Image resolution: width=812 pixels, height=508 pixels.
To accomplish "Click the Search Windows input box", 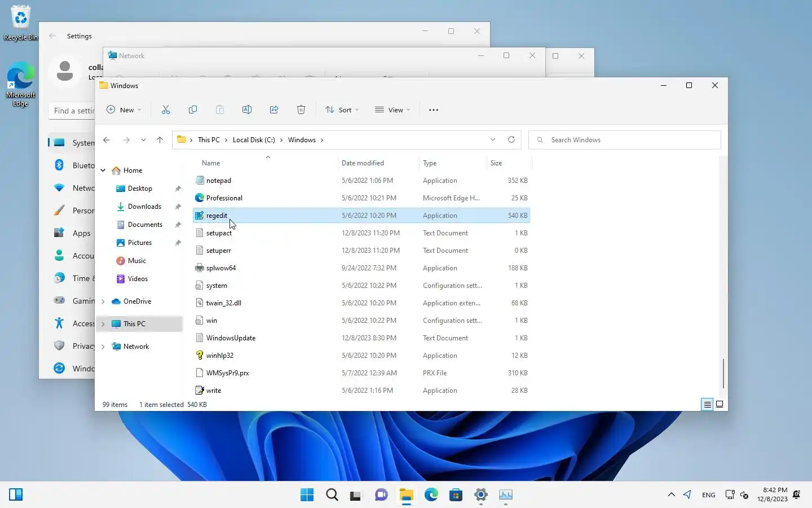I will pos(625,140).
